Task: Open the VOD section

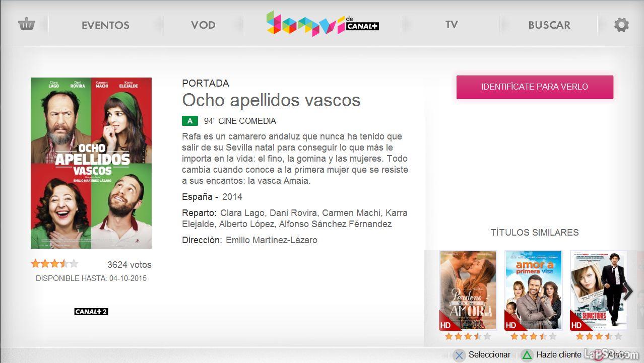Action: coord(203,25)
